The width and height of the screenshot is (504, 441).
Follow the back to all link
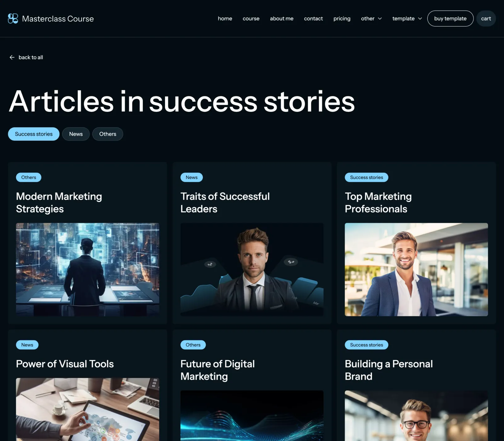click(x=31, y=57)
